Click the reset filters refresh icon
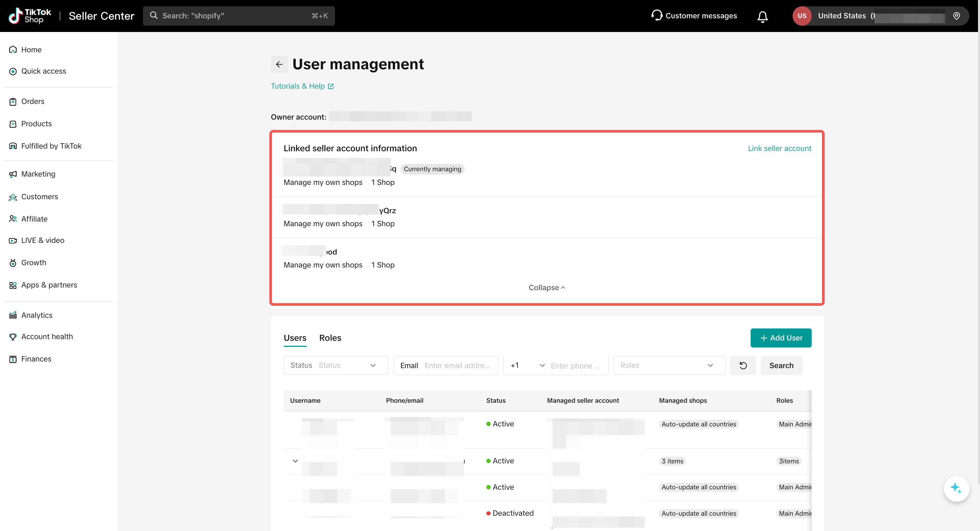This screenshot has width=980, height=531. pos(743,365)
